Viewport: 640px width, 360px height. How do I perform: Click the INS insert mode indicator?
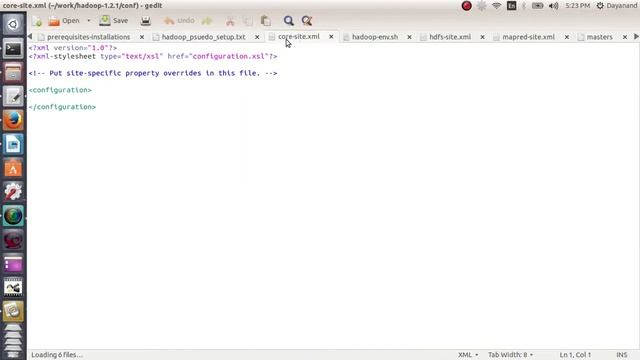click(622, 355)
